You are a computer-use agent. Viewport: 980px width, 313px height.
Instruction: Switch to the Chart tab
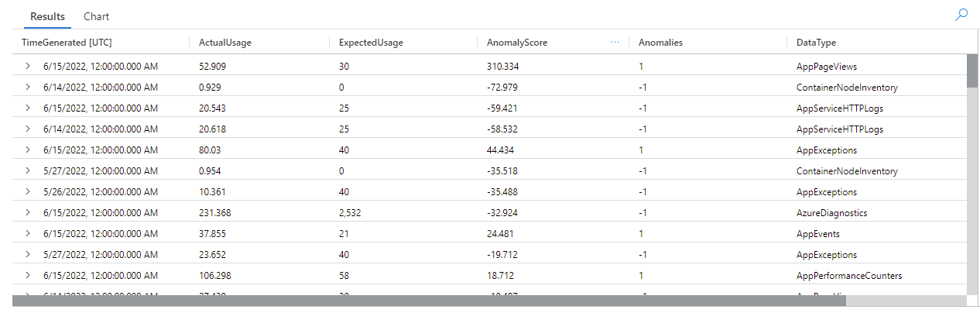97,16
